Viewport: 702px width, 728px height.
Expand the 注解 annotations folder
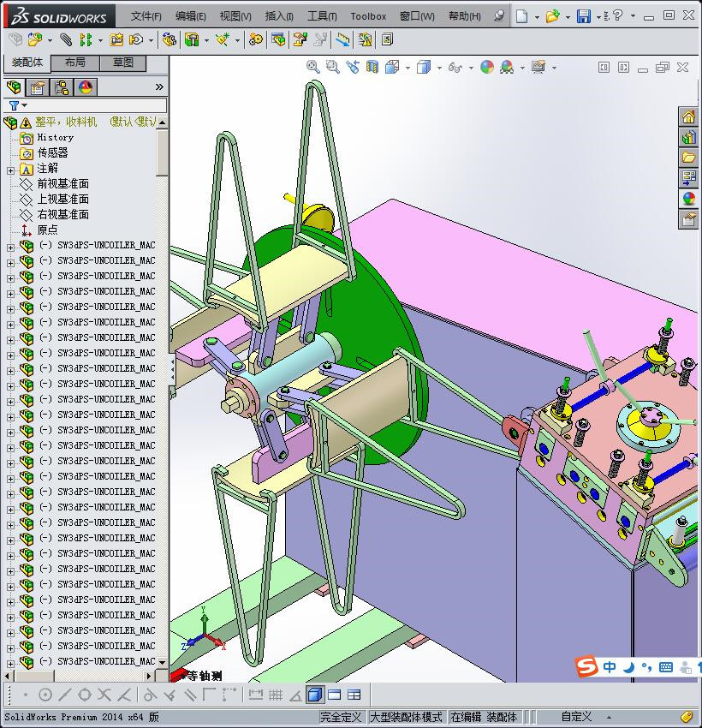(x=10, y=169)
